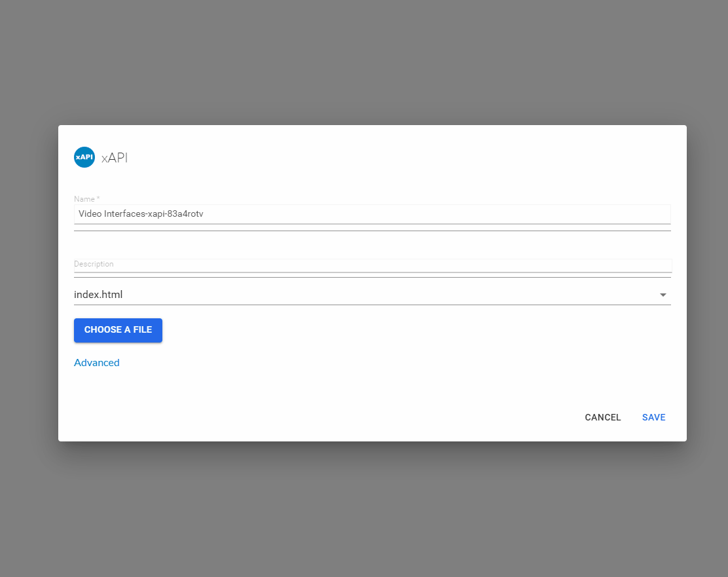The height and width of the screenshot is (577, 728).
Task: Upload a package via Choose a File
Action: point(118,330)
